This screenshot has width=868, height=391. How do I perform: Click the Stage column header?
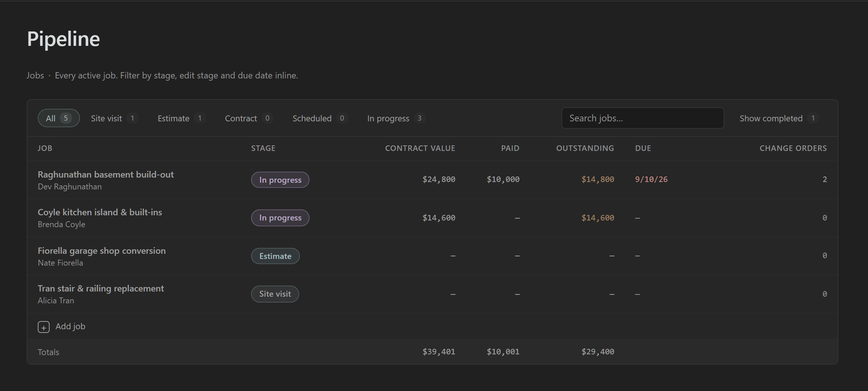pos(263,148)
